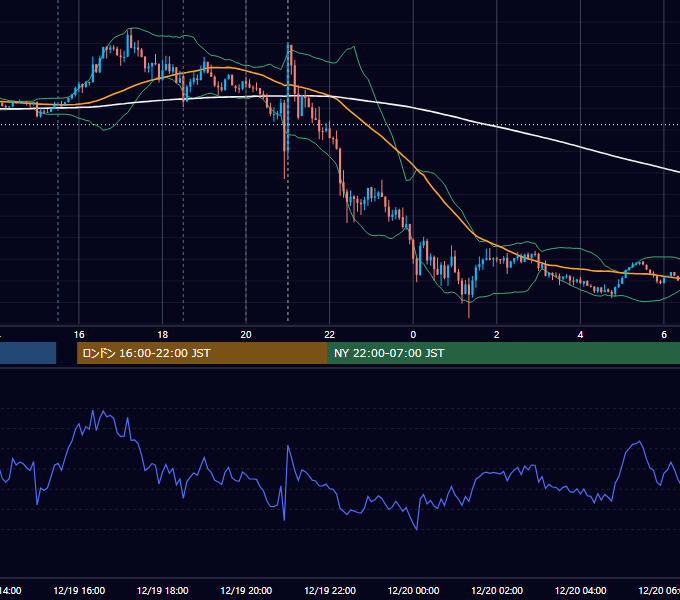Click the 6 hour axis label
This screenshot has width=680, height=600.
coord(664,334)
